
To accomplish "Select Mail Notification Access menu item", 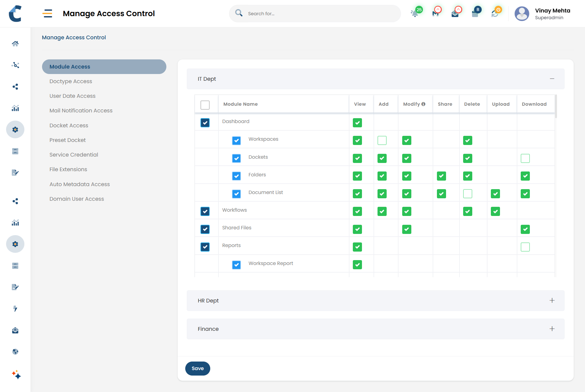I will pos(81,111).
